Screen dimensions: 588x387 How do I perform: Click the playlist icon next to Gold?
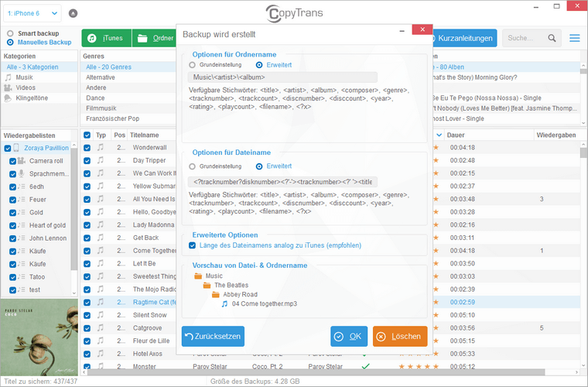tap(22, 212)
